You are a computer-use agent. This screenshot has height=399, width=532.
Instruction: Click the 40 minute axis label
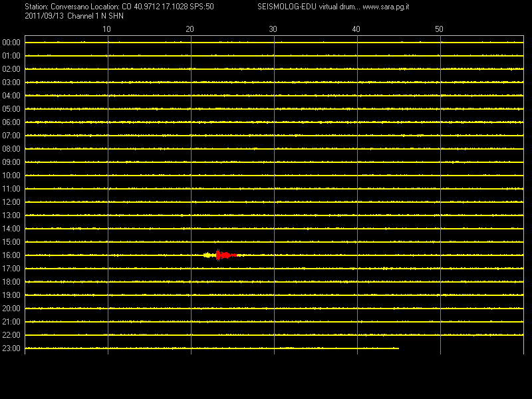(356, 29)
